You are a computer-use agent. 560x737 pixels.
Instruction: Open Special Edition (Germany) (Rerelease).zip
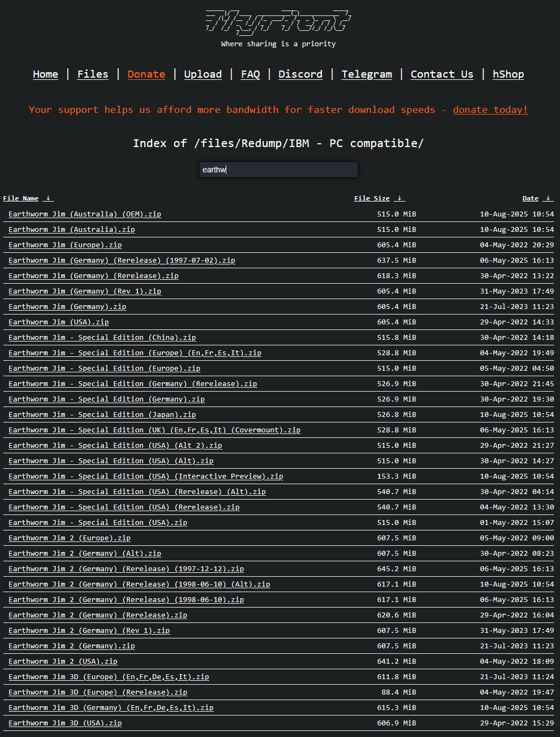click(x=133, y=384)
